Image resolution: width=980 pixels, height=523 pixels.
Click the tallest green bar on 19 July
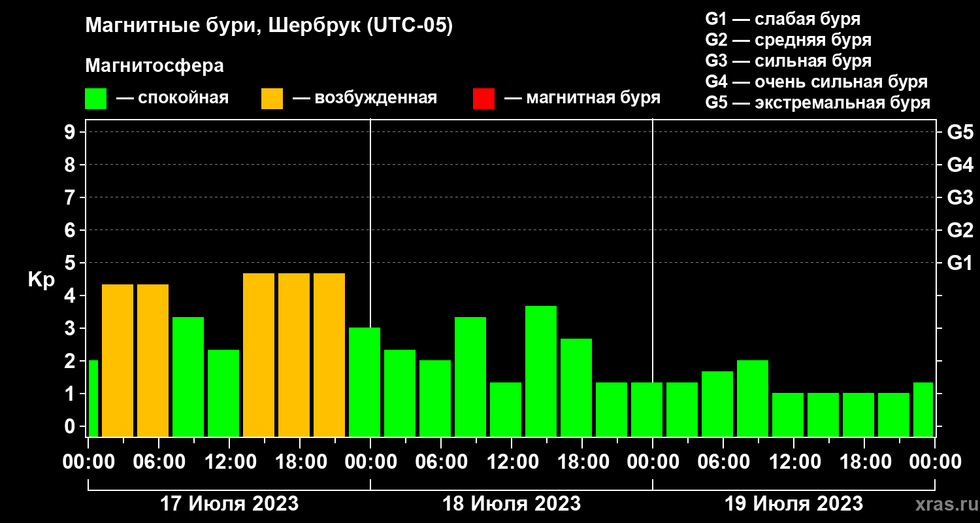point(753,399)
